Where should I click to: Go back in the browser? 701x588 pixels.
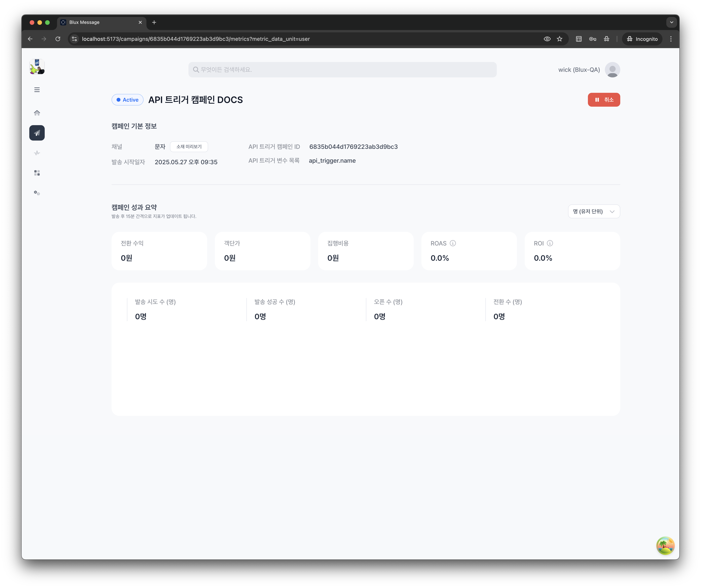30,39
